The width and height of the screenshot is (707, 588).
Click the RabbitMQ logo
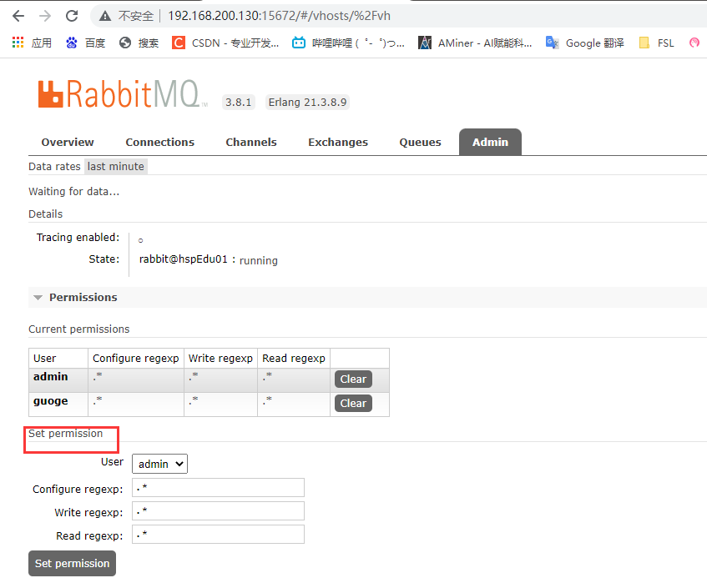[x=123, y=93]
